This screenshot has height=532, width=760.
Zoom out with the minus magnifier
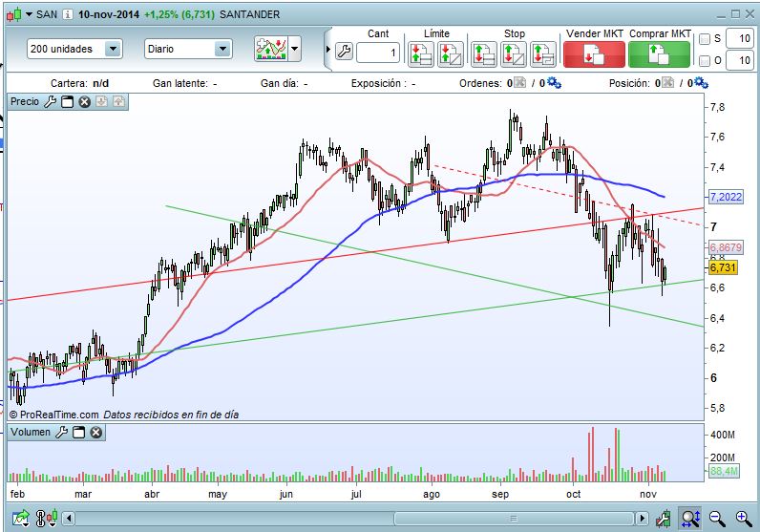717,519
